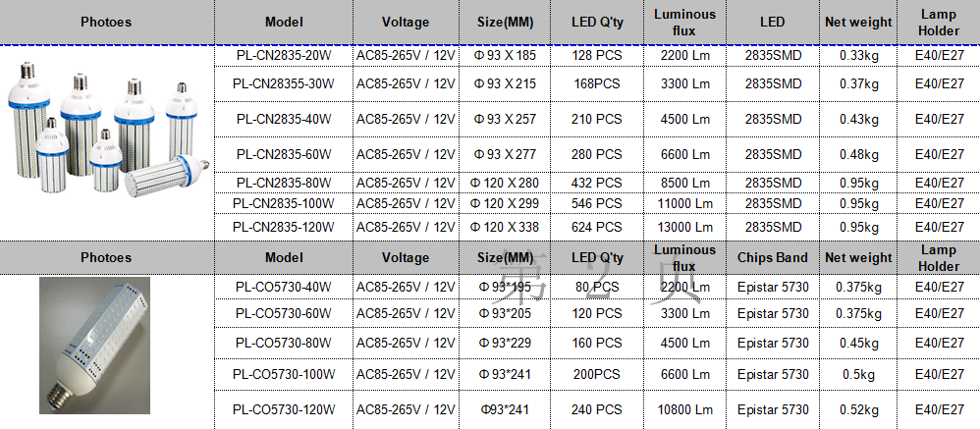The height and width of the screenshot is (429, 980).
Task: Click the 160 PCS LED quantity cell
Action: [x=597, y=343]
